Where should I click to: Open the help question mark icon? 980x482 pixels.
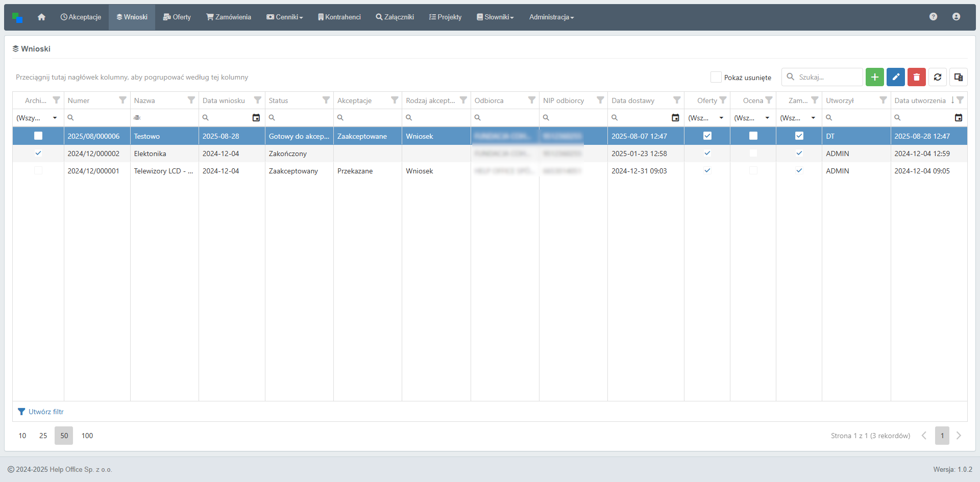coord(933,17)
